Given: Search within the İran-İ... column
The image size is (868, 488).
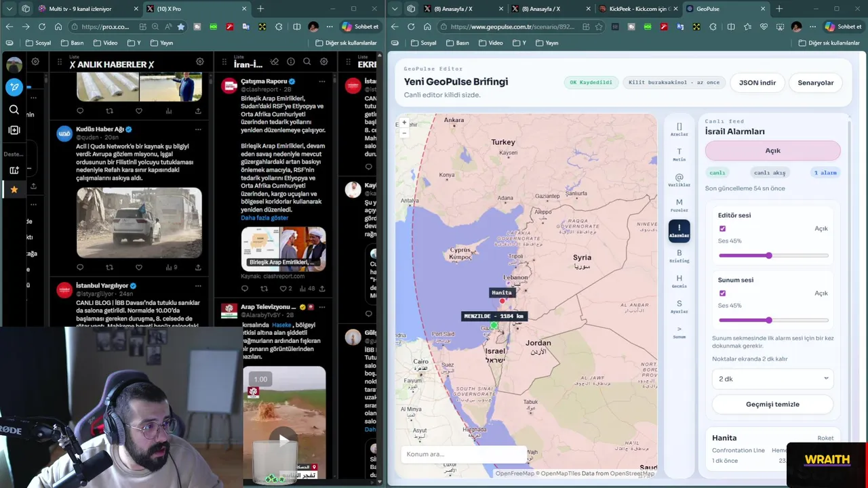Looking at the screenshot, I should (x=307, y=62).
